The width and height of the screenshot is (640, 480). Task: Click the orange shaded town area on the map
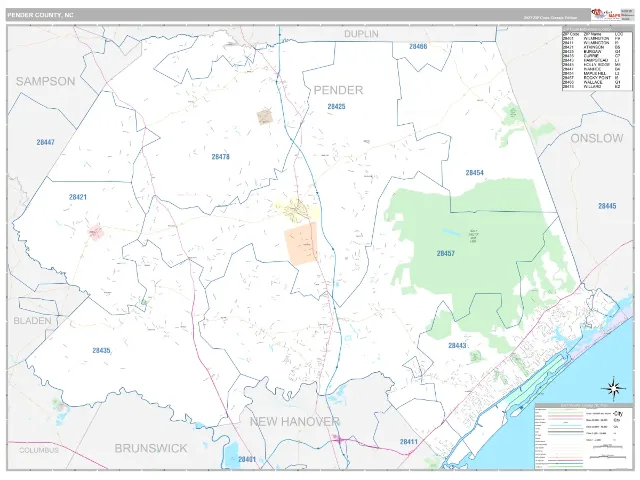tap(301, 243)
